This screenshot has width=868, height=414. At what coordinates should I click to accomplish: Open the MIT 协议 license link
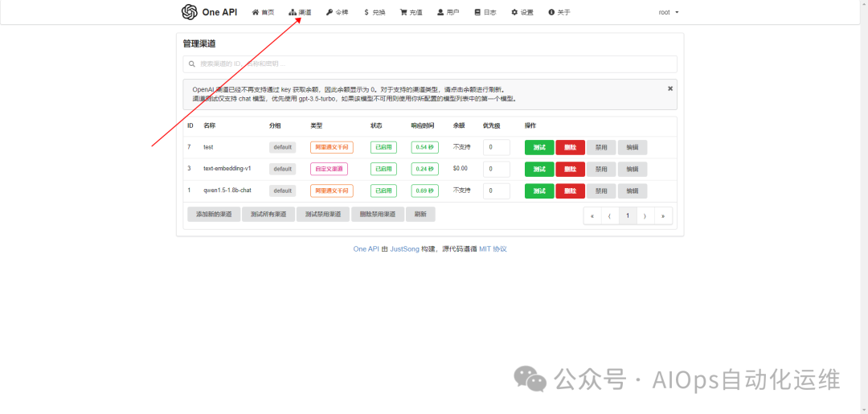click(x=493, y=249)
